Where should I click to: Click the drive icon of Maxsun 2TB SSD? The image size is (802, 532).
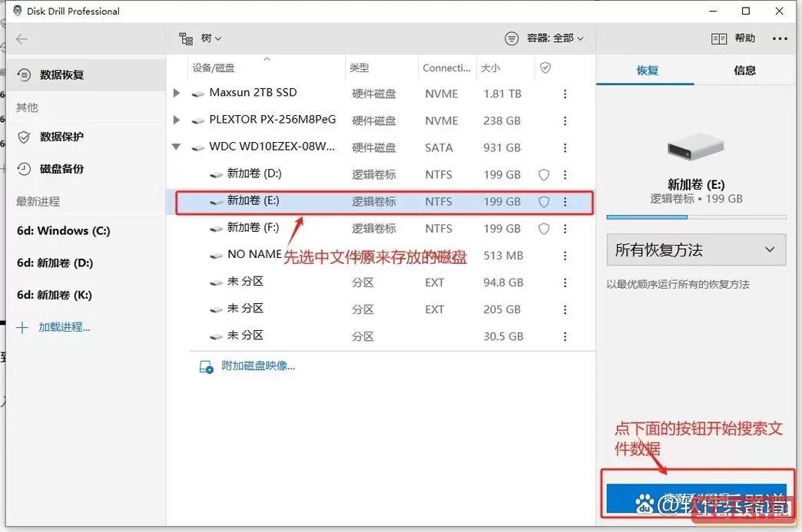click(x=198, y=94)
